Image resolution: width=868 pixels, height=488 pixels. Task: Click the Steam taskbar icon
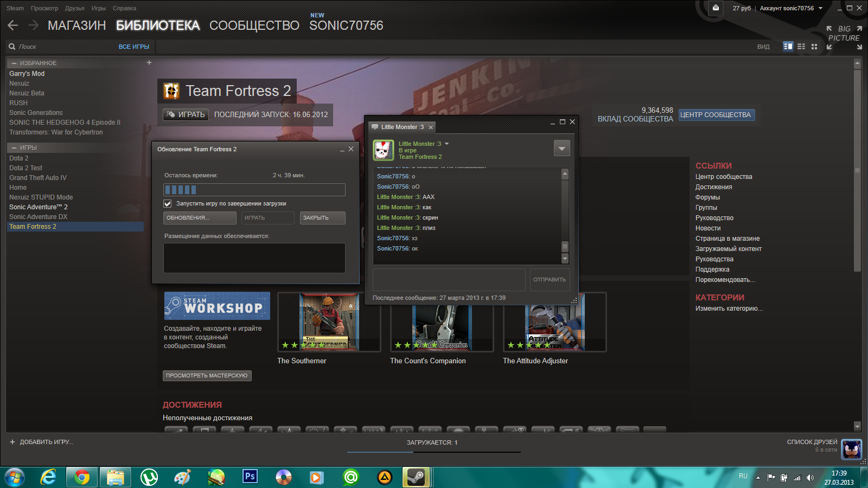click(417, 477)
